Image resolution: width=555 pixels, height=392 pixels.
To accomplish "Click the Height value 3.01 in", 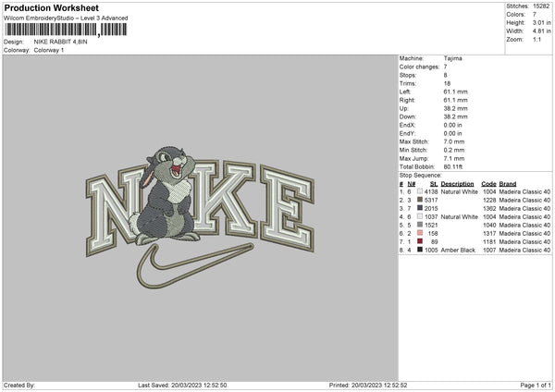I will pos(541,22).
